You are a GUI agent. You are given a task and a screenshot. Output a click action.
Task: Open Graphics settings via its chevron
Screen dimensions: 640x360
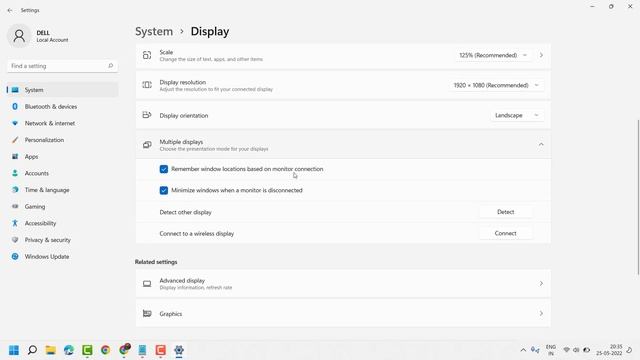click(541, 313)
